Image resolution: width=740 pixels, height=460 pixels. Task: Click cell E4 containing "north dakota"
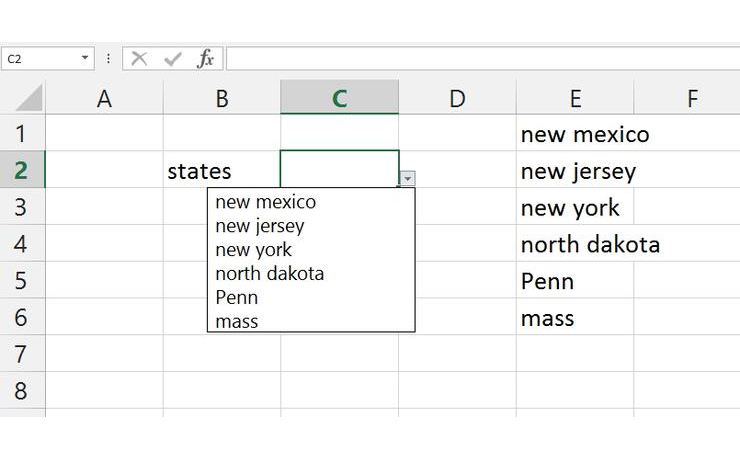click(575, 244)
